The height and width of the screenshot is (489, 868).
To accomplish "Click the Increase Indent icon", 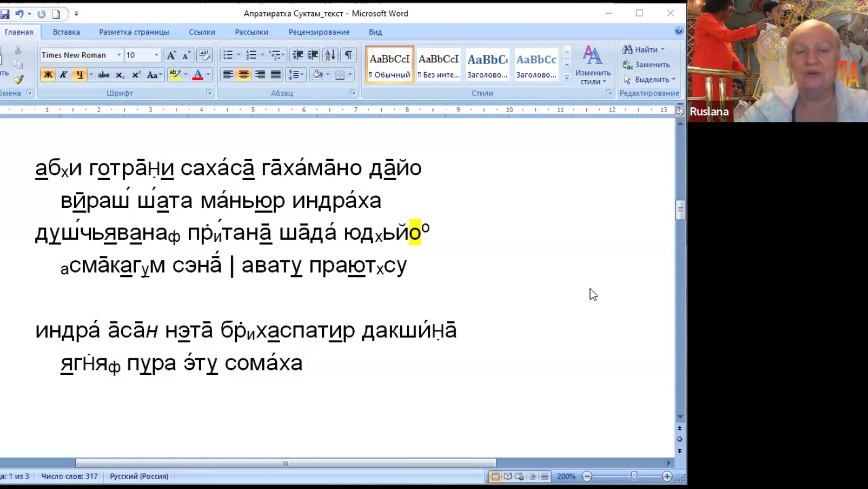I will pyautogui.click(x=313, y=55).
